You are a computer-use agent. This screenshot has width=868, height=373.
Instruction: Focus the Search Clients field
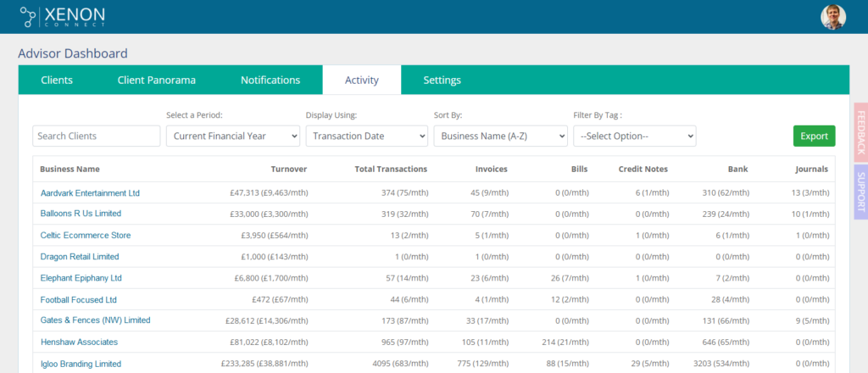[96, 136]
